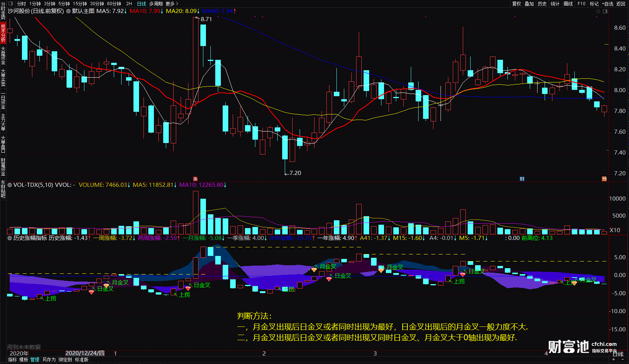This screenshot has width=629, height=364.
Task: Select the 30分钟 period
Action: pyautogui.click(x=97, y=4)
